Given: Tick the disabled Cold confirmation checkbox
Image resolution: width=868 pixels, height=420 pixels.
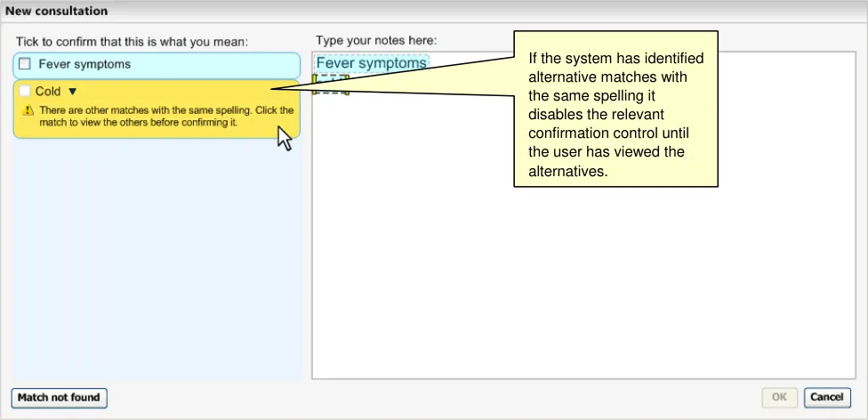Looking at the screenshot, I should 25,91.
